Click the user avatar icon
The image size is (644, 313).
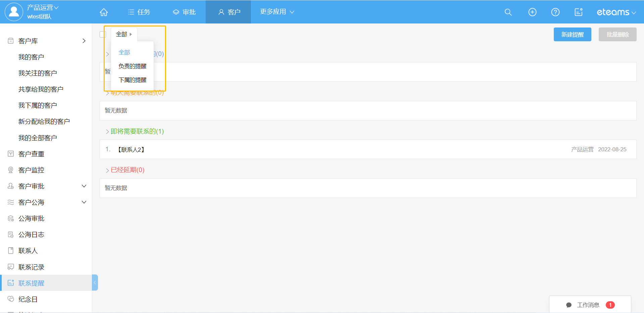click(14, 12)
